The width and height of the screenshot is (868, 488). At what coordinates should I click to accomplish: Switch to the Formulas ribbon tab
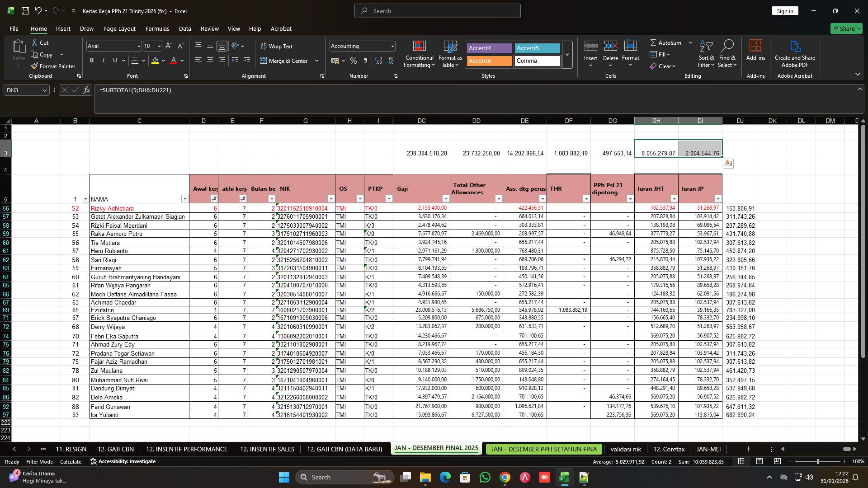157,28
